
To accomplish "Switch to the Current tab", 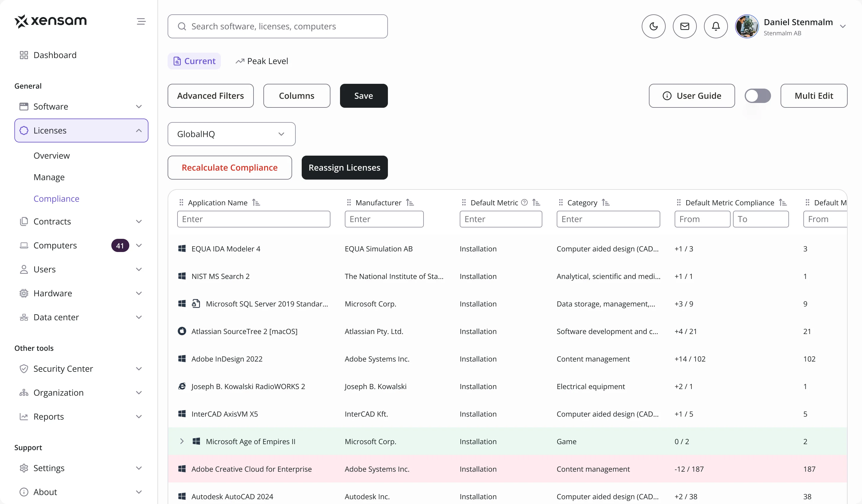I will coord(194,61).
